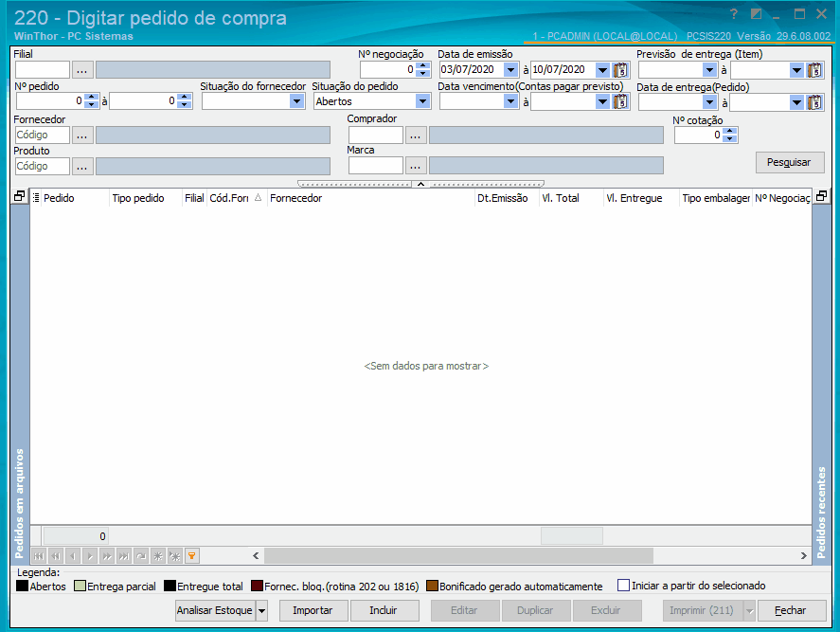Viewport: 840px width, 632px height.
Task: Click the Abertos legend color swatch
Action: tap(22, 586)
